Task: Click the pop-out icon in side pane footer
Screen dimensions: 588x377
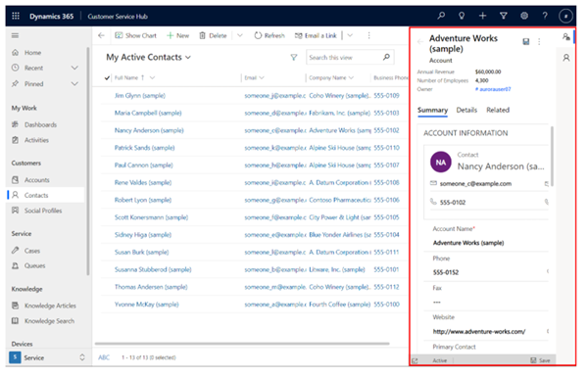Action: [415, 360]
